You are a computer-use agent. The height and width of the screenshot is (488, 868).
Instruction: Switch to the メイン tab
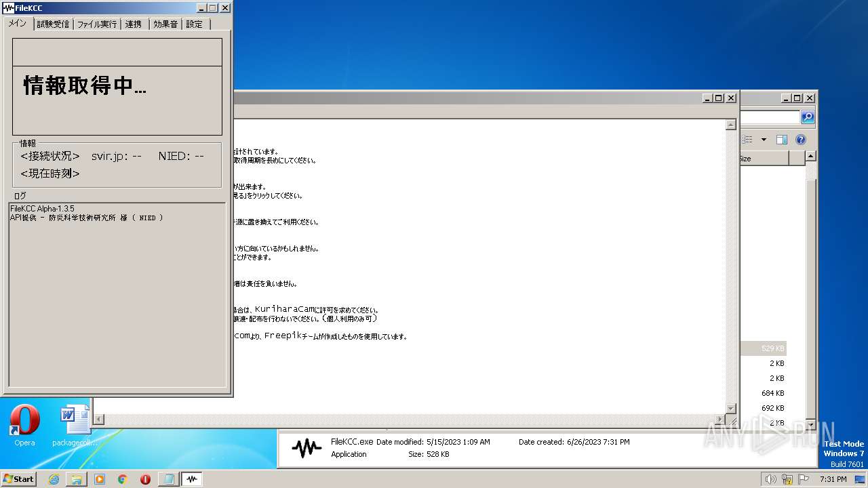pyautogui.click(x=18, y=24)
